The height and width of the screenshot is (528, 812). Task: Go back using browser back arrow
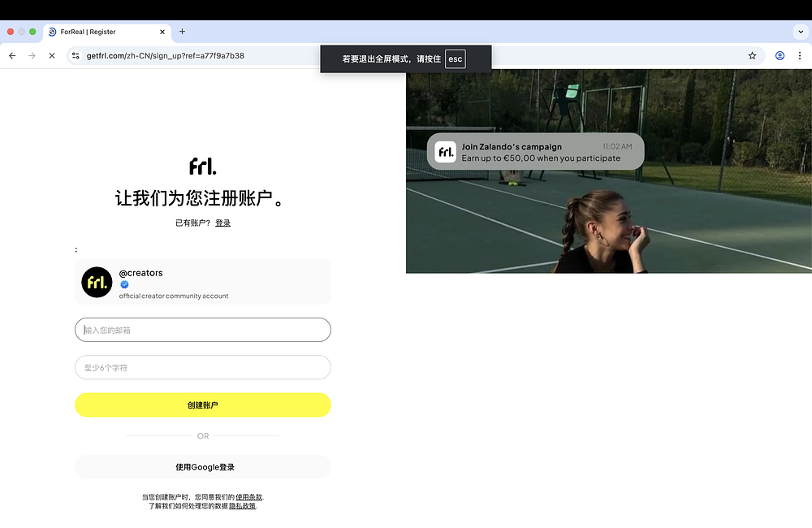pyautogui.click(x=12, y=55)
